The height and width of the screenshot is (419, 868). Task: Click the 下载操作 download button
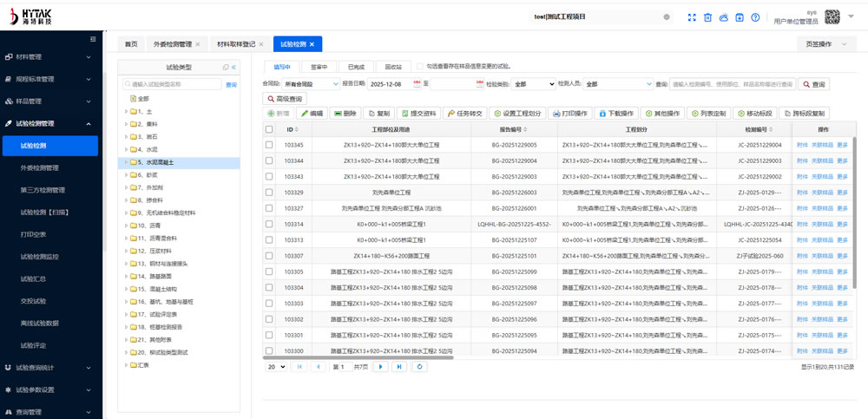616,114
